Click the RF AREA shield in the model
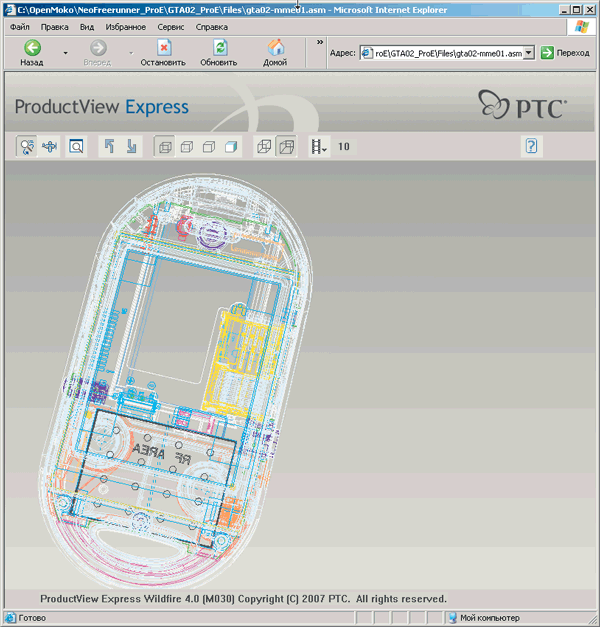600x627 pixels. (154, 478)
